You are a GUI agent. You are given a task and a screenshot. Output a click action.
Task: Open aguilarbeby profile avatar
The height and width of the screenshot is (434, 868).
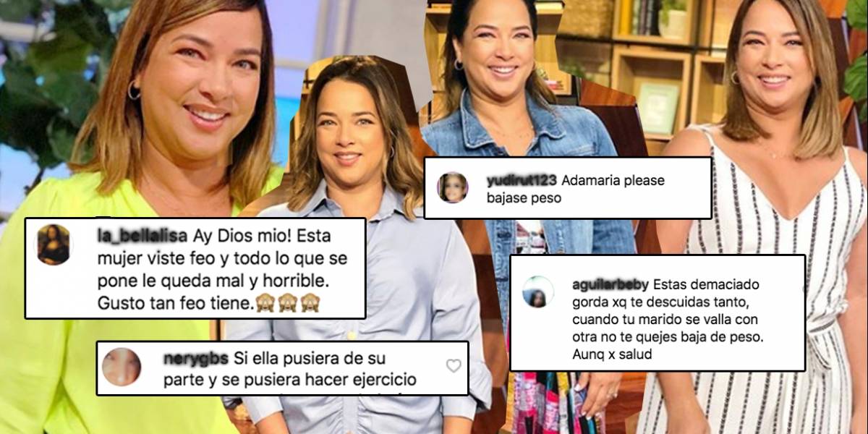pos(537,292)
